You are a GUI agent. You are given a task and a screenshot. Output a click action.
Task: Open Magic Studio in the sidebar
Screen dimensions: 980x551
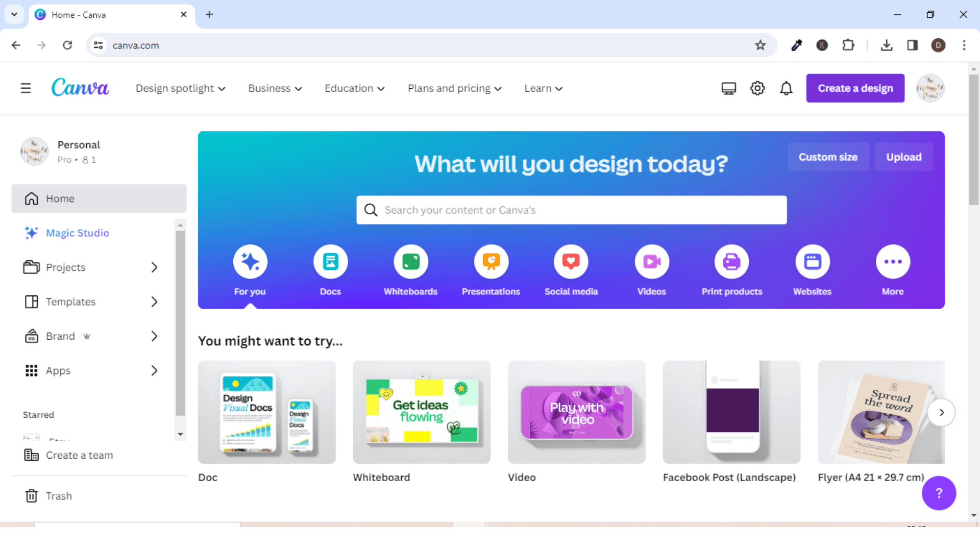click(78, 233)
